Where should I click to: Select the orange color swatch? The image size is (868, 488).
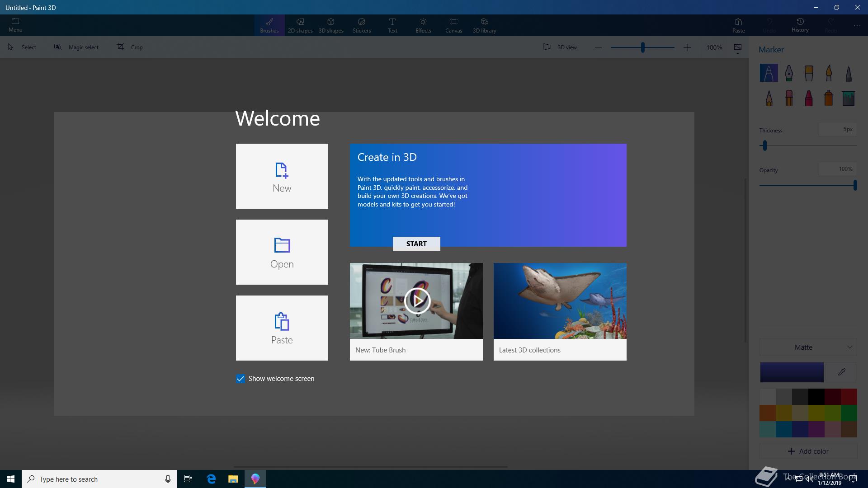click(768, 413)
